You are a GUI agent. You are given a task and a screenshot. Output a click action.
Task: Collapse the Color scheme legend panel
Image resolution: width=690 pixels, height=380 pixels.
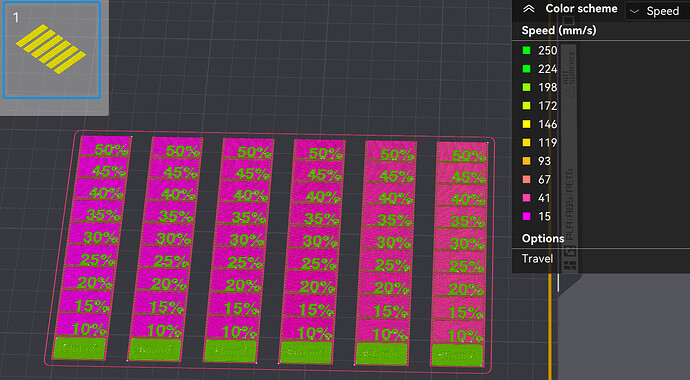tap(529, 9)
